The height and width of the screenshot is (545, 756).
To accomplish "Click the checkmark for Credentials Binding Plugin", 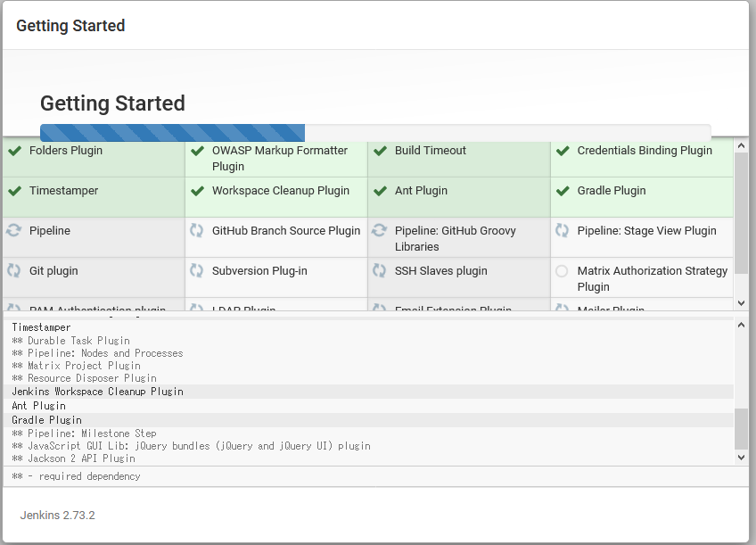I will point(563,151).
